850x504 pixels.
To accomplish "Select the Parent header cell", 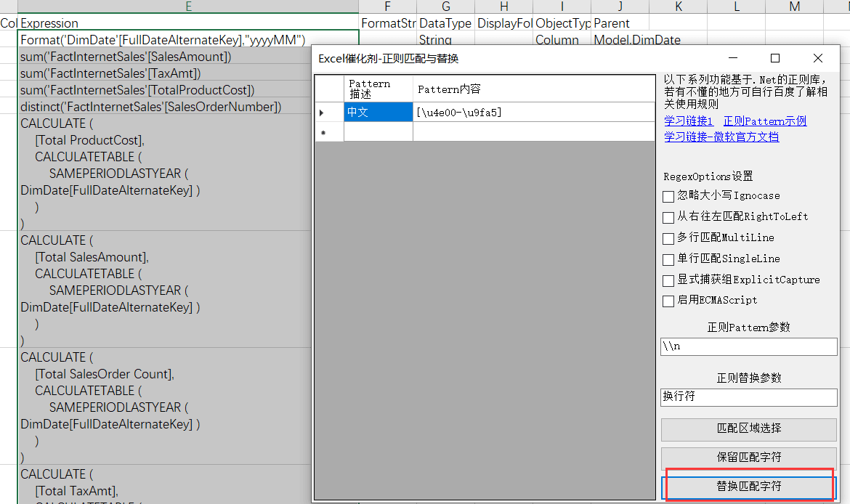I will click(x=620, y=23).
